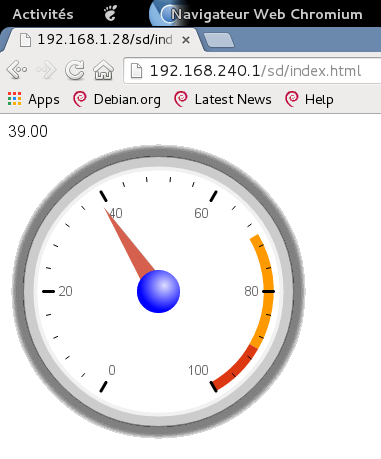381x459 pixels.
Task: Go to the Home page icon
Action: click(104, 70)
